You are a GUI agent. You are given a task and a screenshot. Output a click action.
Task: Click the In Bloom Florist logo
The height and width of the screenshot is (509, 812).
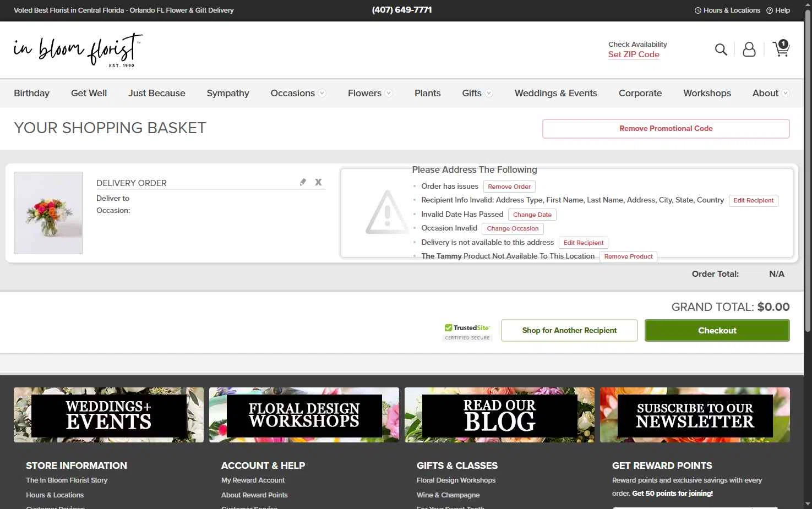click(78, 50)
